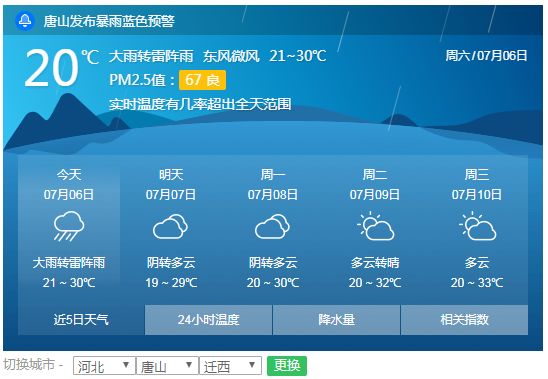
Task: Click the 多云 condition under 周三
Action: tap(477, 263)
